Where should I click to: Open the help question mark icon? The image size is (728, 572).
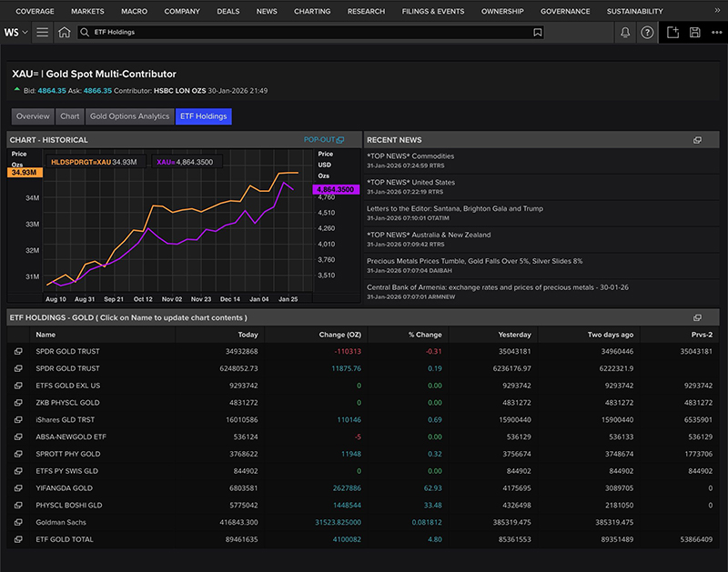[x=647, y=32]
